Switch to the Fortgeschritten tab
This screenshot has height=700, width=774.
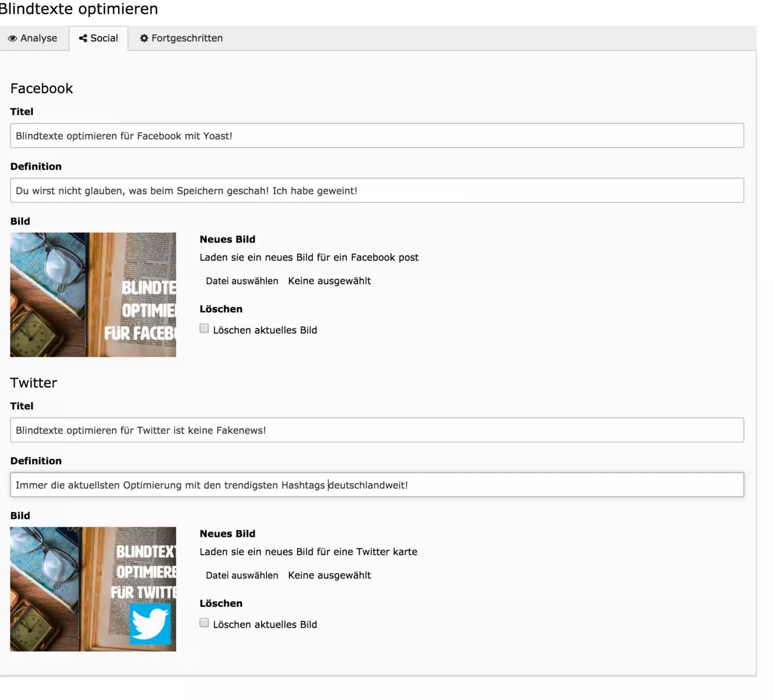181,38
